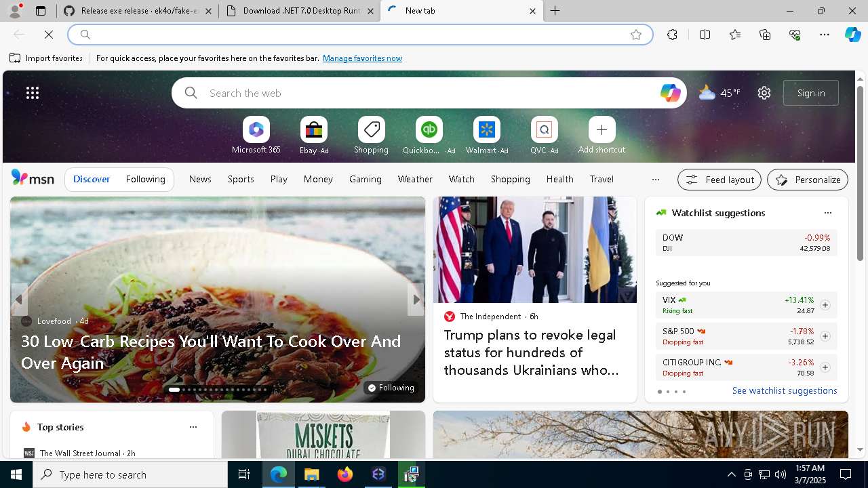The image size is (868, 488).
Task: Open Copilot sidebar icon
Action: 853,35
